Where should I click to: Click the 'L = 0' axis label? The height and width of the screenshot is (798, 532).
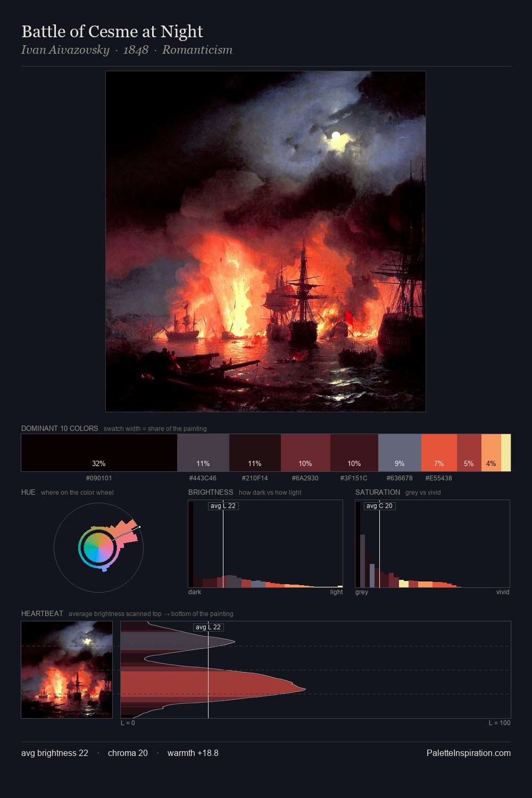click(128, 723)
